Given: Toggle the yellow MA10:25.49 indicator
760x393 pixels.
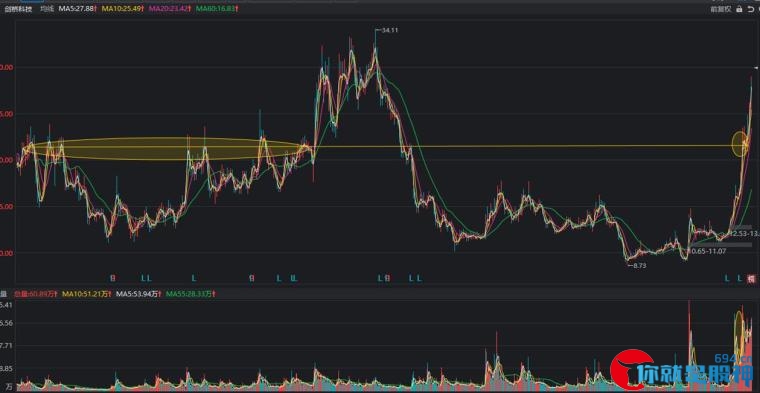Looking at the screenshot, I should (122, 9).
